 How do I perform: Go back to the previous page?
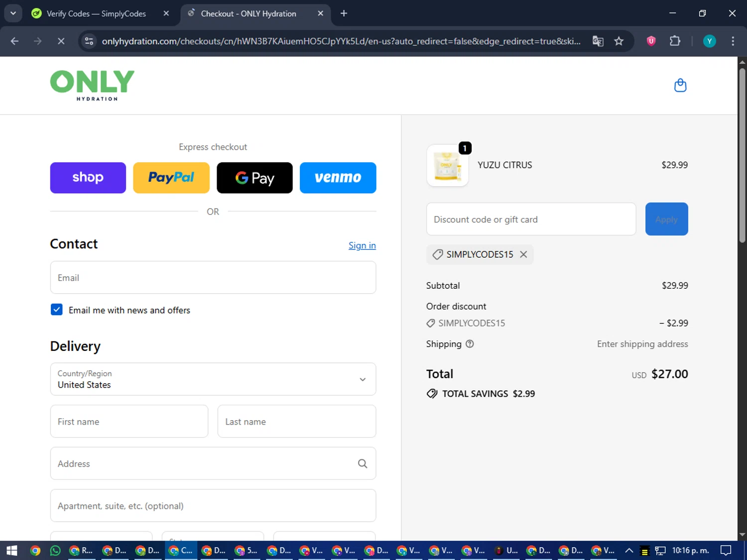(x=14, y=41)
